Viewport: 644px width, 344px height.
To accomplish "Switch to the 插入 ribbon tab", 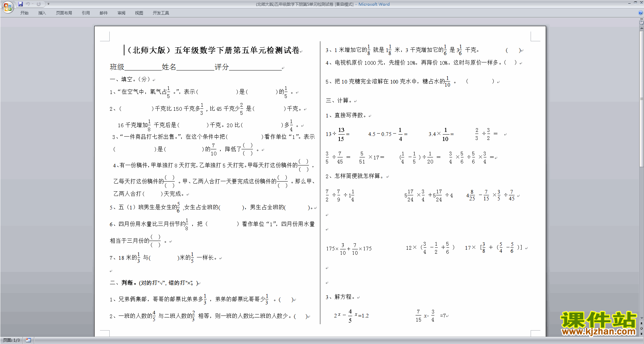I will pyautogui.click(x=42, y=13).
